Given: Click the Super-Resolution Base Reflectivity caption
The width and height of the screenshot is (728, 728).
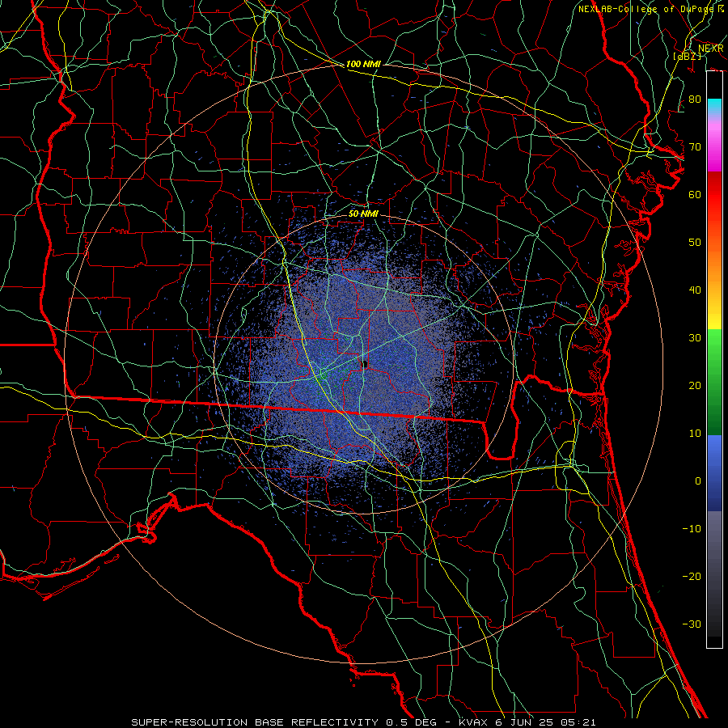Looking at the screenshot, I should click(363, 722).
